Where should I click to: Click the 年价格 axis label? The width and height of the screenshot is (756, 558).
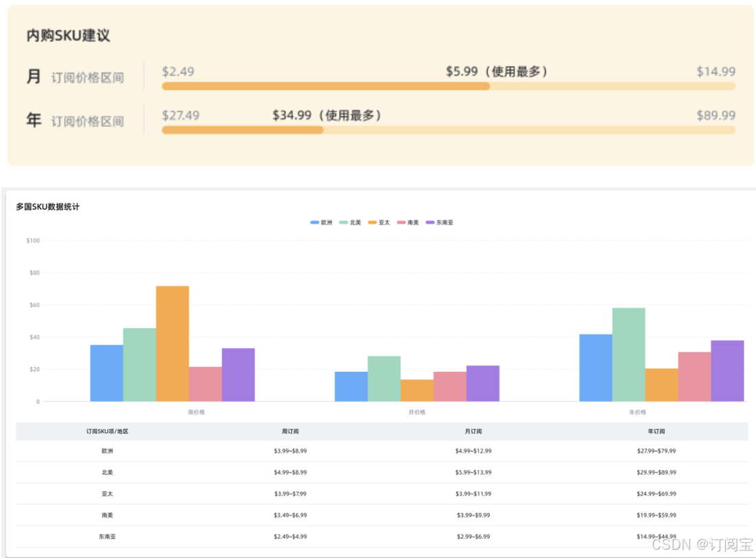[x=637, y=412]
